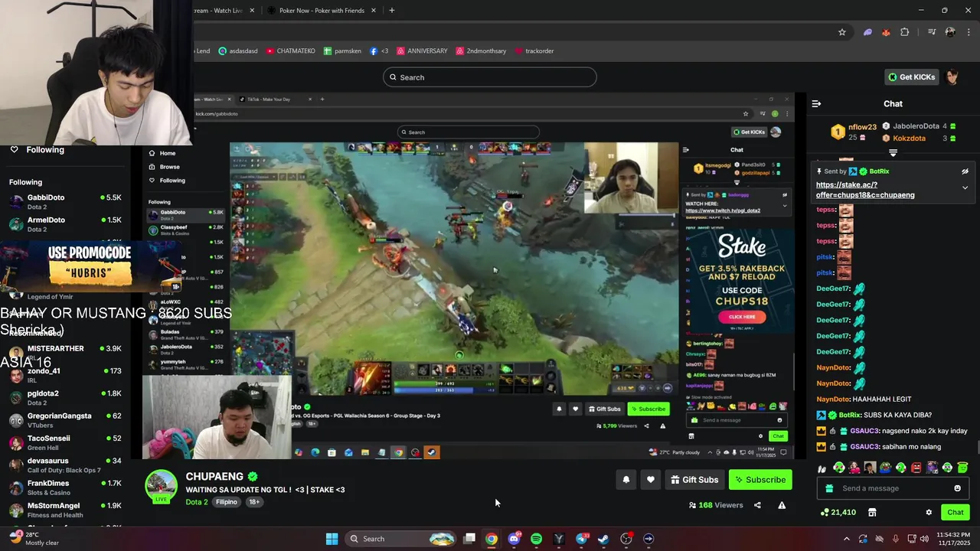980x551 pixels.
Task: Open the CHATMATEKO bookmark
Action: point(290,51)
